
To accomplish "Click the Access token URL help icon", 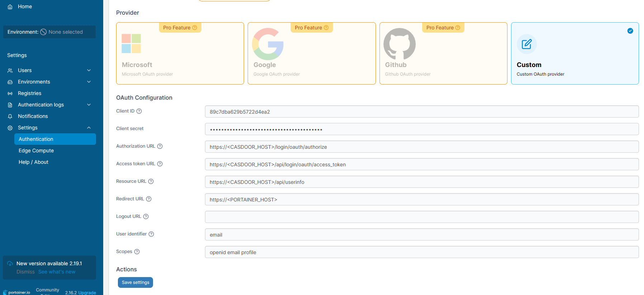I will [160, 164].
